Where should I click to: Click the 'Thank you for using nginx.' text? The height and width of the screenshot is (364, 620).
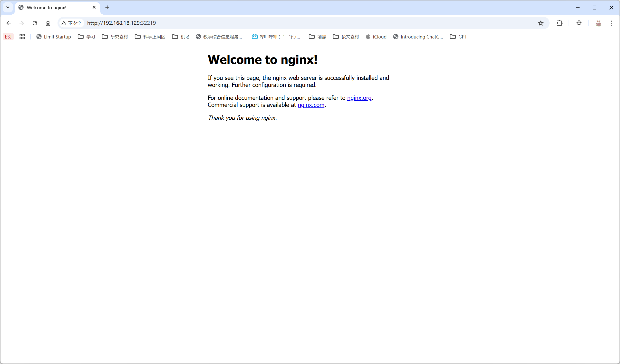point(242,118)
